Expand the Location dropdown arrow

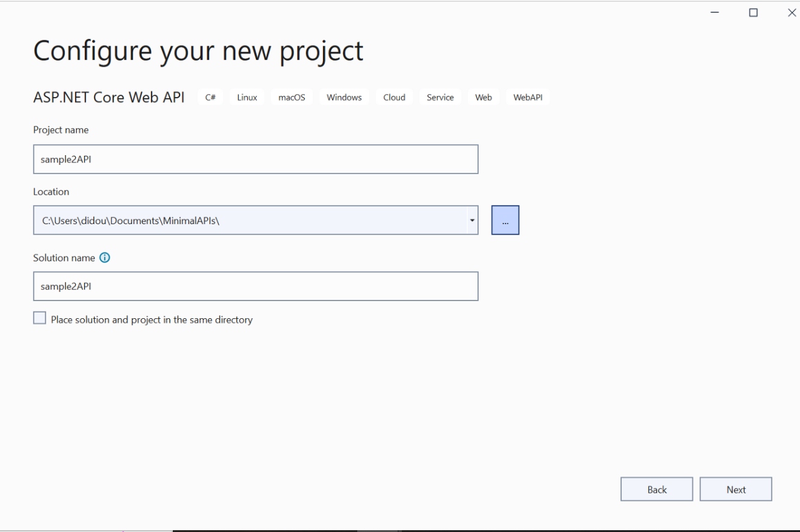[x=472, y=220]
